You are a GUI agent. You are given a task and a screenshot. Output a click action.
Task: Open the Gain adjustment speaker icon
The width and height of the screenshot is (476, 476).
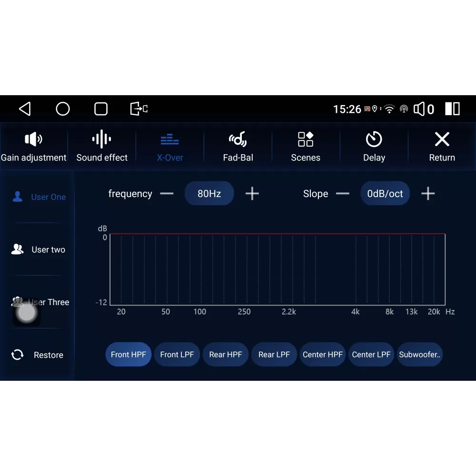coord(33,139)
